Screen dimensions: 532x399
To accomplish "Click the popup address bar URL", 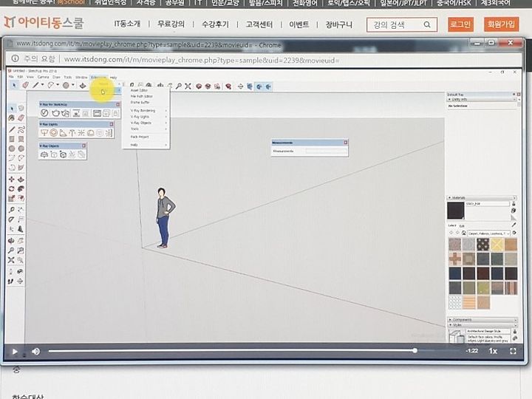I will (202, 60).
